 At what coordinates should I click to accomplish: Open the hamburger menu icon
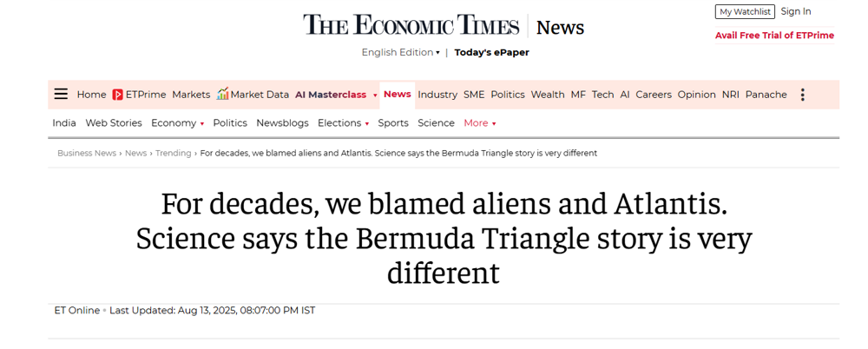[61, 95]
